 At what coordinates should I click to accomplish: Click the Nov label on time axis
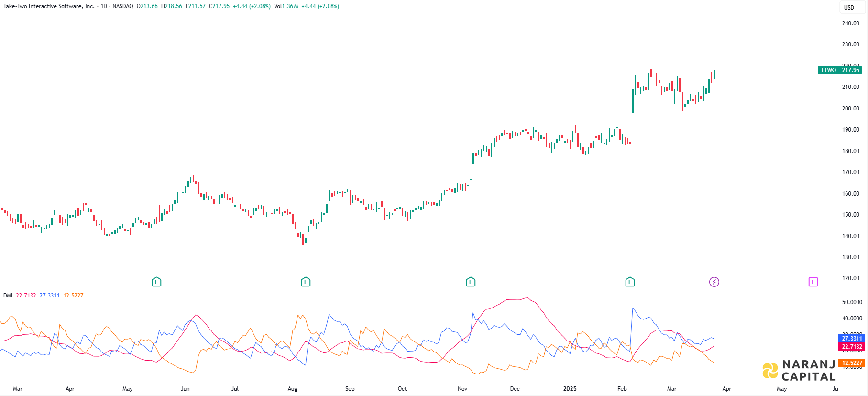[462, 389]
